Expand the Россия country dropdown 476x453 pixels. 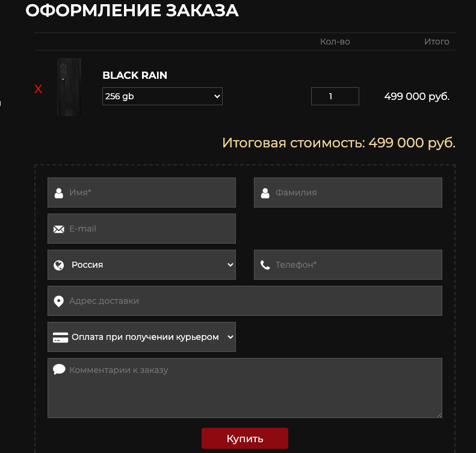(150, 265)
